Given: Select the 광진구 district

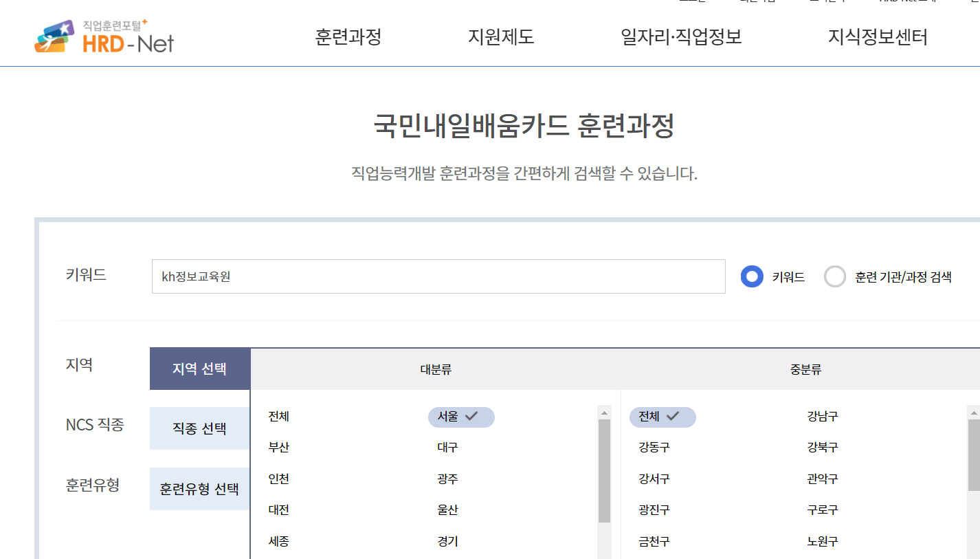Looking at the screenshot, I should [654, 510].
